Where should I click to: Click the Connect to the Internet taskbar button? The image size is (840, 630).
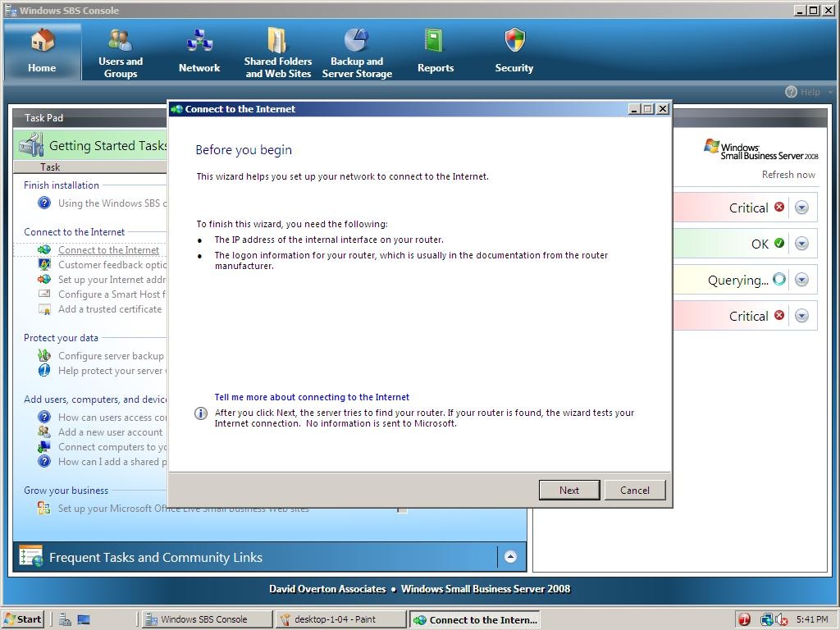[x=475, y=620]
